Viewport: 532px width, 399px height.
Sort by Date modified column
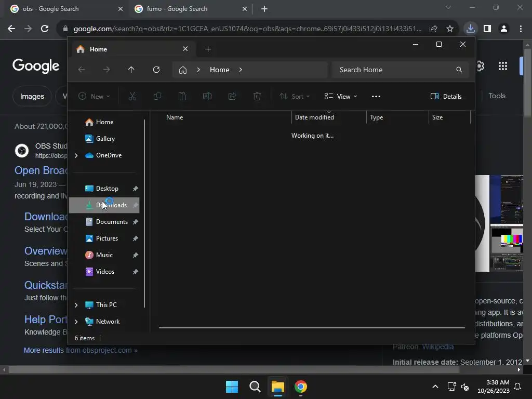[329, 117]
